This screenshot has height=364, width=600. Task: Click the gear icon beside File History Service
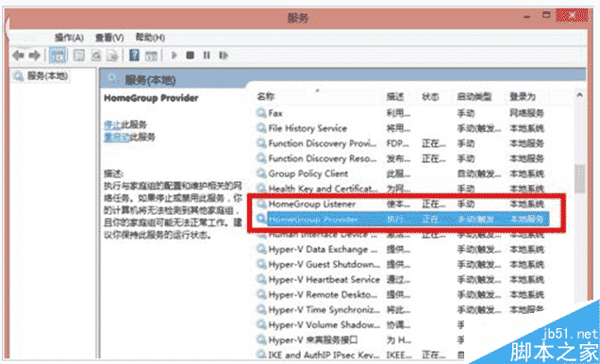point(261,128)
